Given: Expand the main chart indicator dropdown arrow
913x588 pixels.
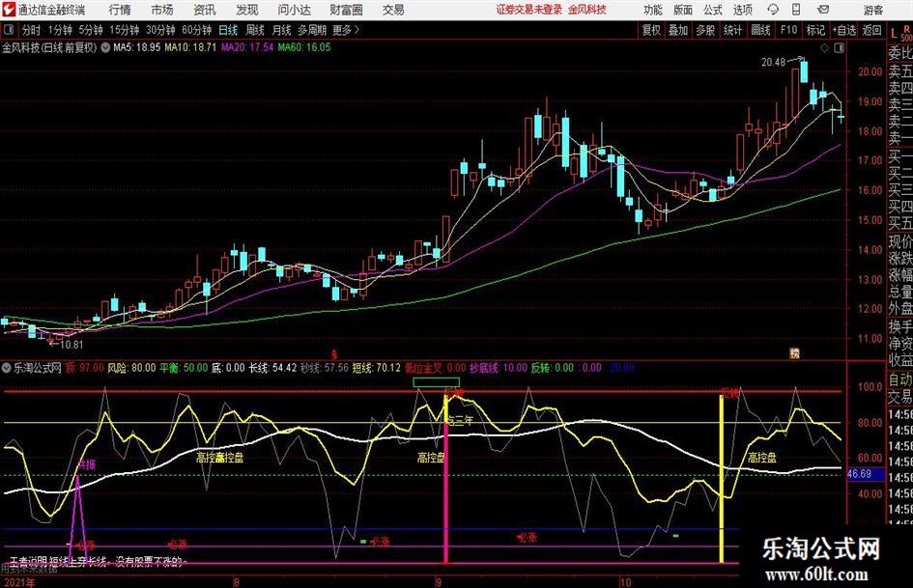Looking at the screenshot, I should tap(105, 47).
